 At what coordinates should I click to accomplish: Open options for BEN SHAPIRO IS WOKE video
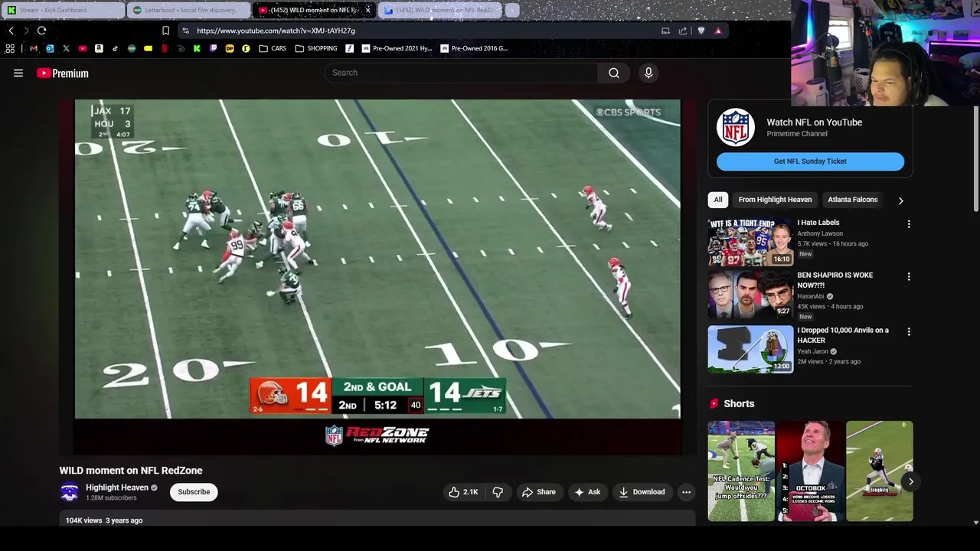(x=909, y=276)
